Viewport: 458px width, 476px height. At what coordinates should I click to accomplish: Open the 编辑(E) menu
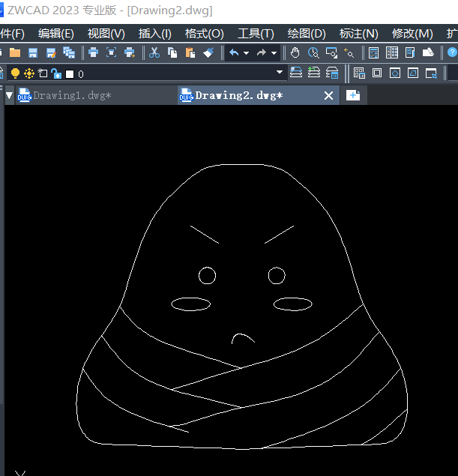click(56, 34)
